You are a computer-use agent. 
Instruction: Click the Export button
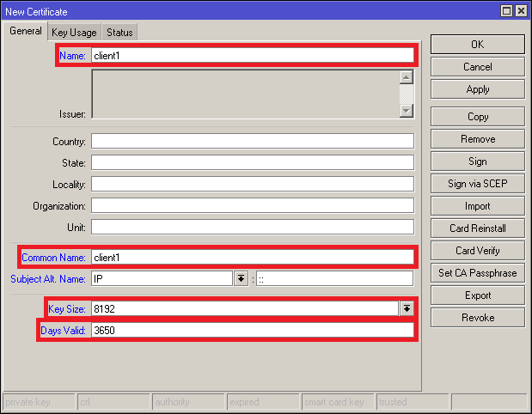477,295
